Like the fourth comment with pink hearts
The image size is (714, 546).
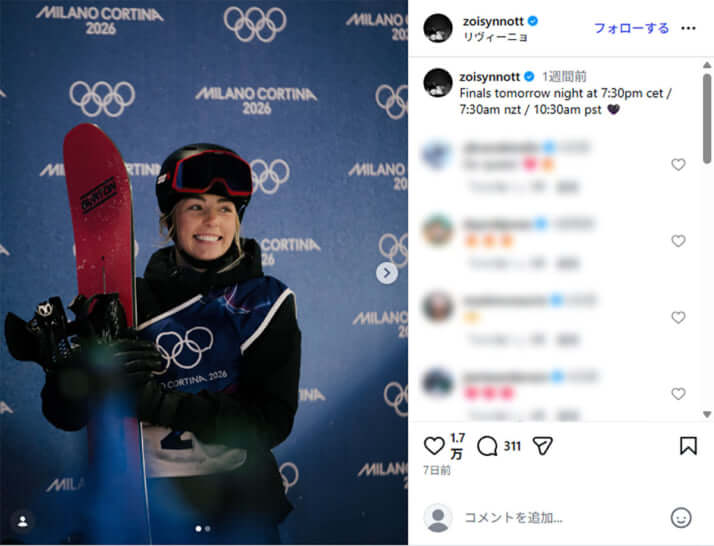[678, 394]
